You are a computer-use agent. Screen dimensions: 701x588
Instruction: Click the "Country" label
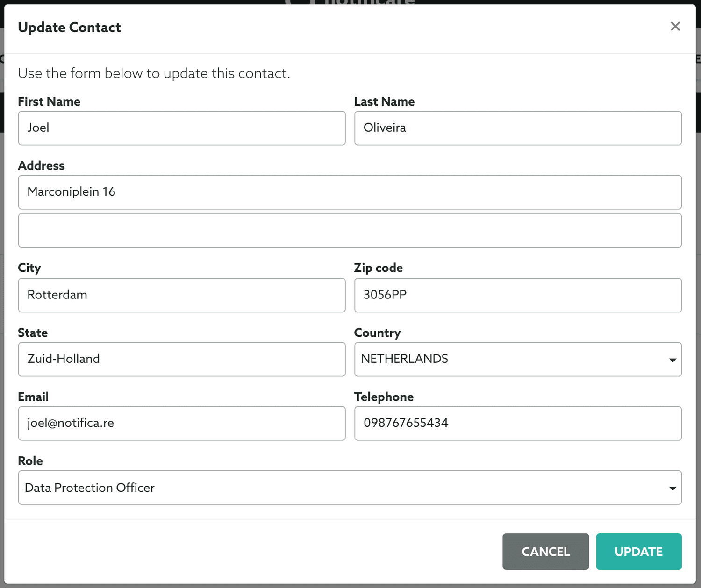point(377,333)
